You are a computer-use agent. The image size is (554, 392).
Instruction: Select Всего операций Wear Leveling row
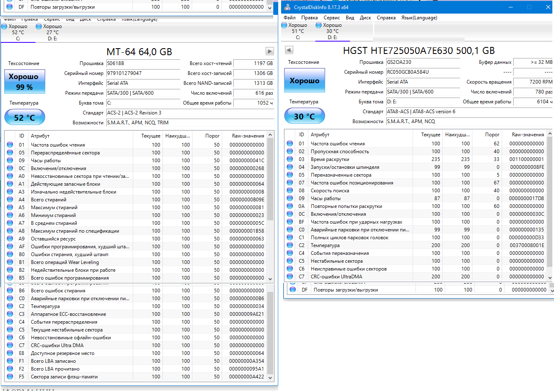[x=136, y=262]
